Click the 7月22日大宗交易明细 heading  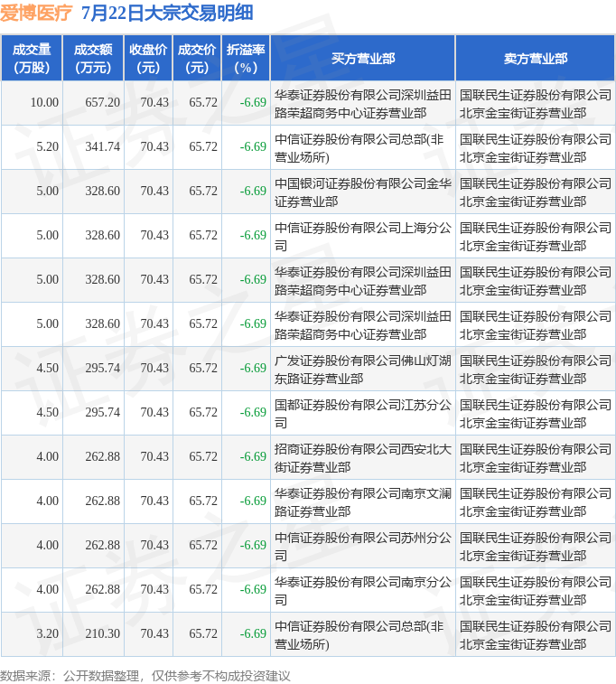tap(167, 13)
